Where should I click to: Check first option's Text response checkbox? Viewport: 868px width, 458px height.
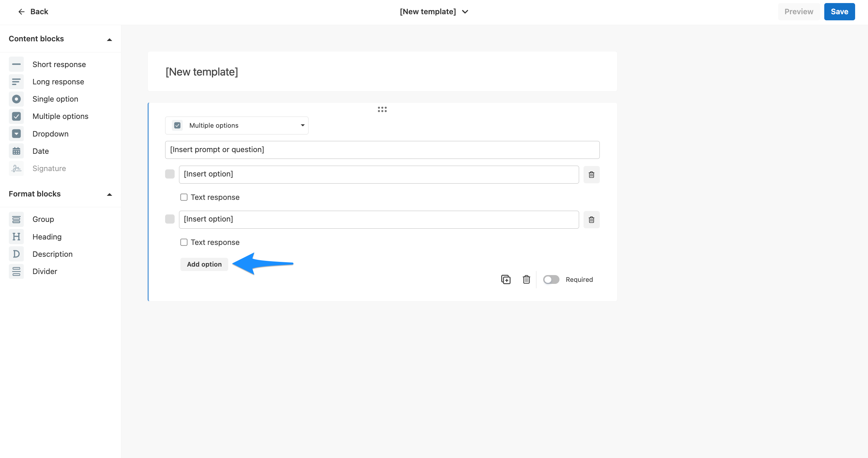point(184,197)
